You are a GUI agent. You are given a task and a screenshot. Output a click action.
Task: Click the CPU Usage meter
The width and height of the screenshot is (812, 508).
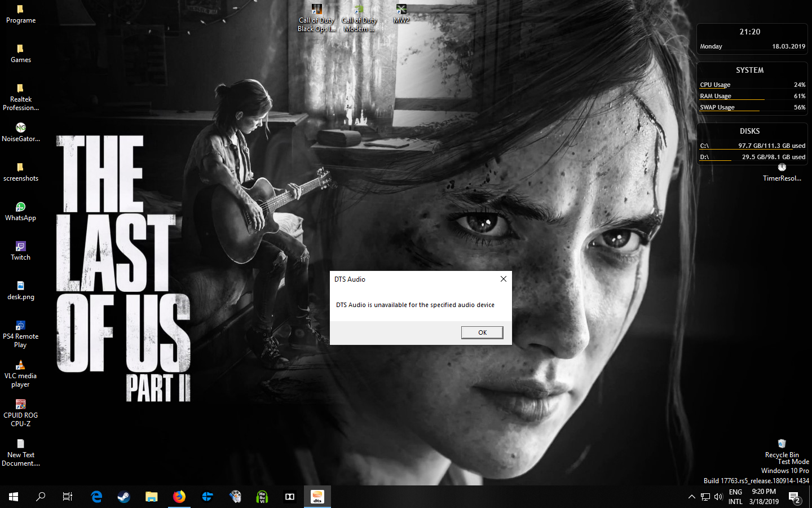752,85
